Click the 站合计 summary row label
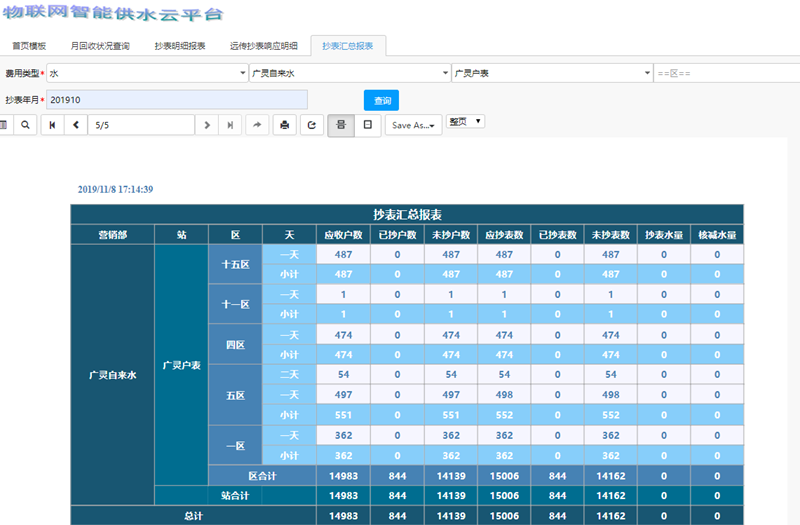Image resolution: width=800 pixels, height=525 pixels. 235,495
